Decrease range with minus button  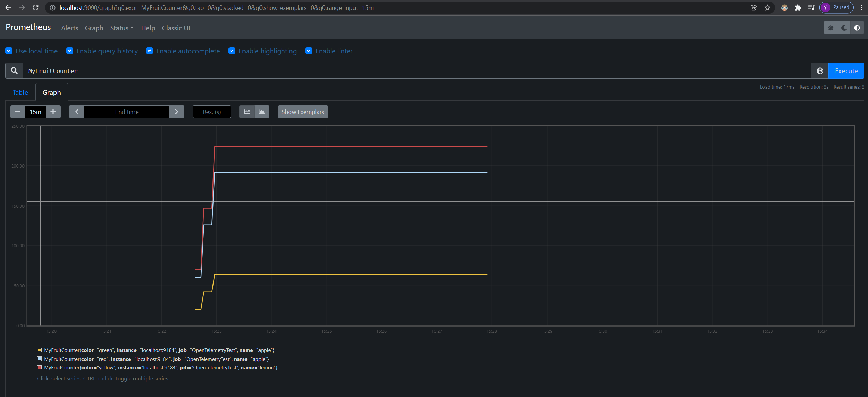[x=18, y=112]
